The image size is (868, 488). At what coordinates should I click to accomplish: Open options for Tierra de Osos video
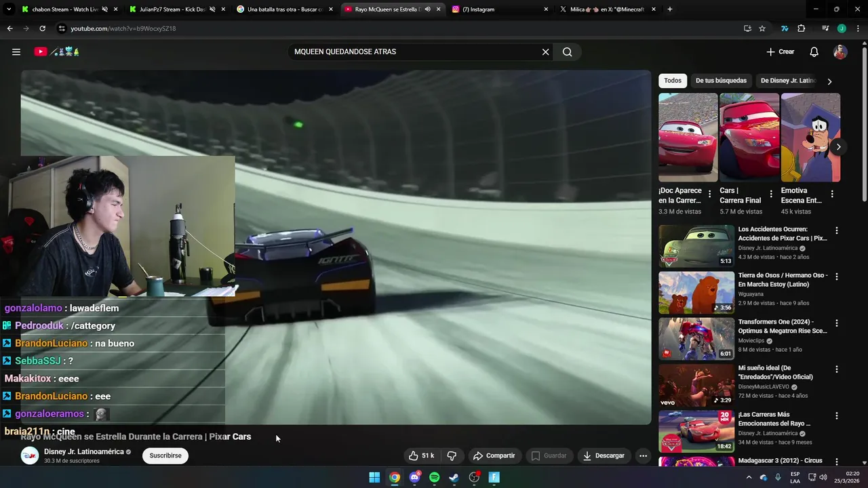(837, 277)
